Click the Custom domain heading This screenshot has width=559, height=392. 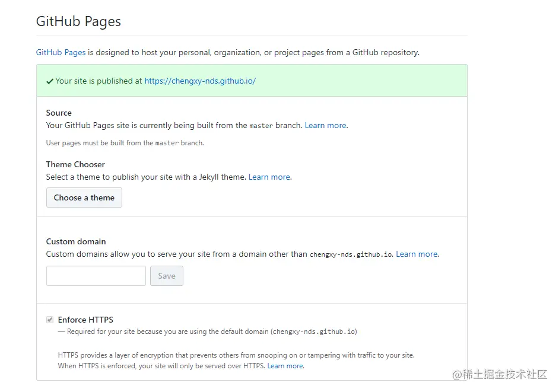[x=76, y=241]
